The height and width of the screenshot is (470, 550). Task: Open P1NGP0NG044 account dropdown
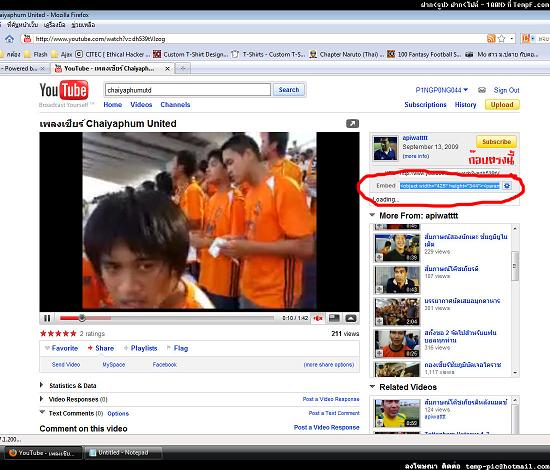coord(442,90)
